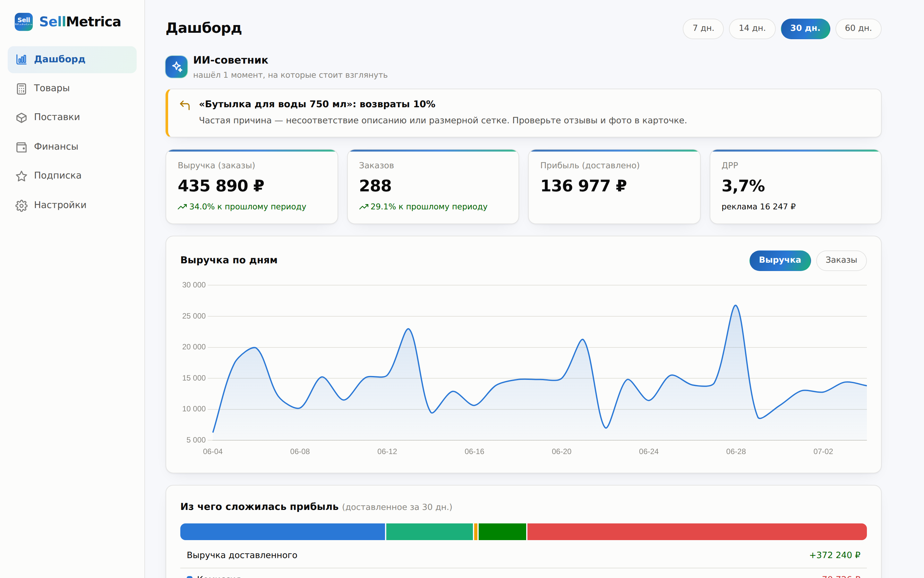Open the Товары section
Viewport: 924px width, 578px height.
(x=72, y=88)
